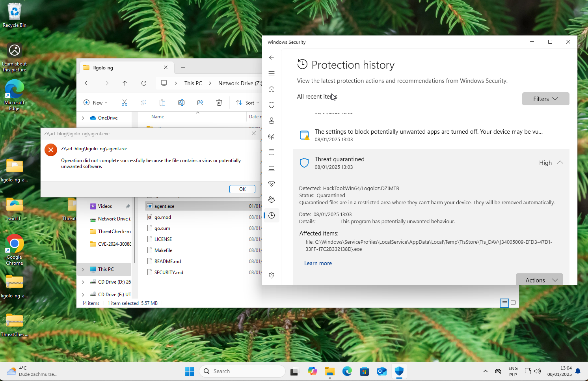
Task: Select the Threat quarantined history entry
Action: coord(431,163)
